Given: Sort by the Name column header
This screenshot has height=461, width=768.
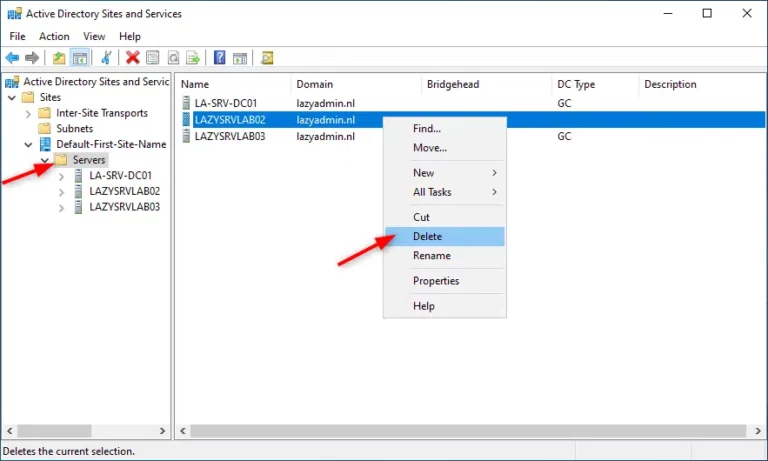Looking at the screenshot, I should coord(233,84).
